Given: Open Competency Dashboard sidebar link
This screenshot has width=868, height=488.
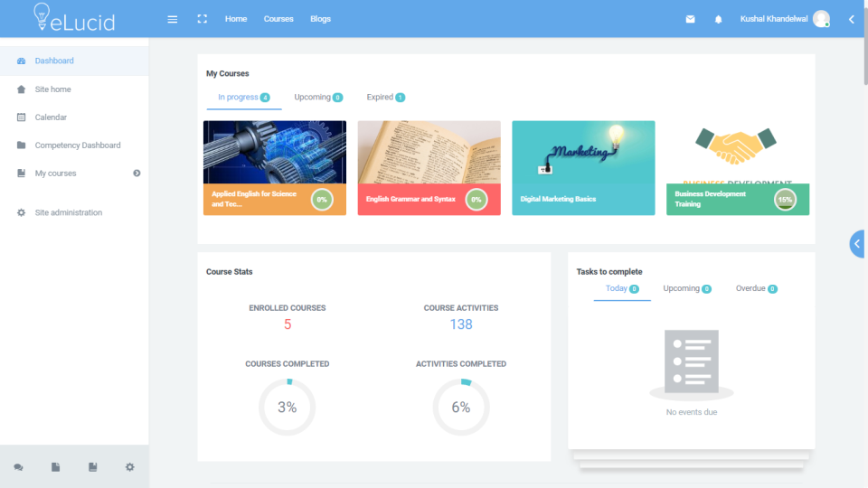Looking at the screenshot, I should [x=78, y=145].
